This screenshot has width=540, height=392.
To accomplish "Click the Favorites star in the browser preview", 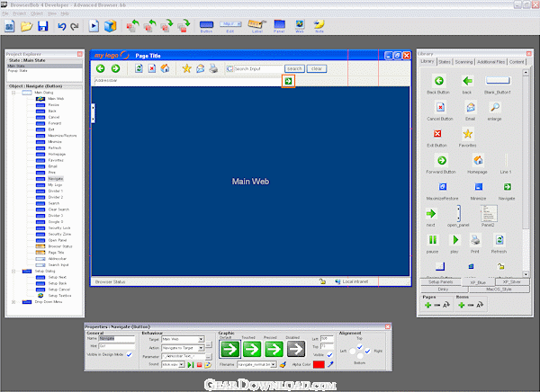I will (x=186, y=68).
